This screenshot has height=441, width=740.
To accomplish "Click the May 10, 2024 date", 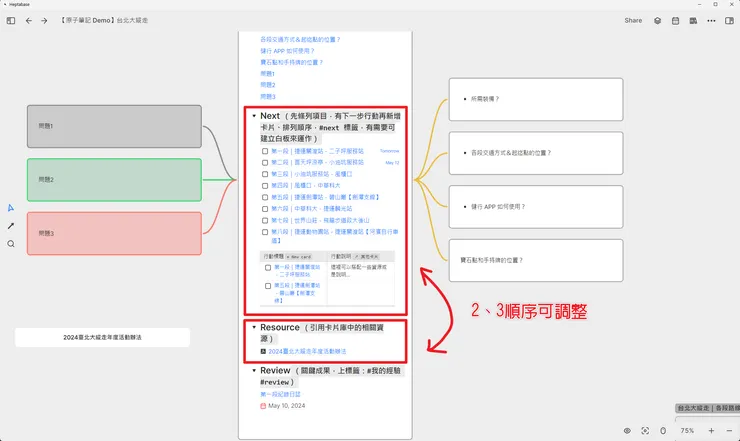I will [x=286, y=406].
